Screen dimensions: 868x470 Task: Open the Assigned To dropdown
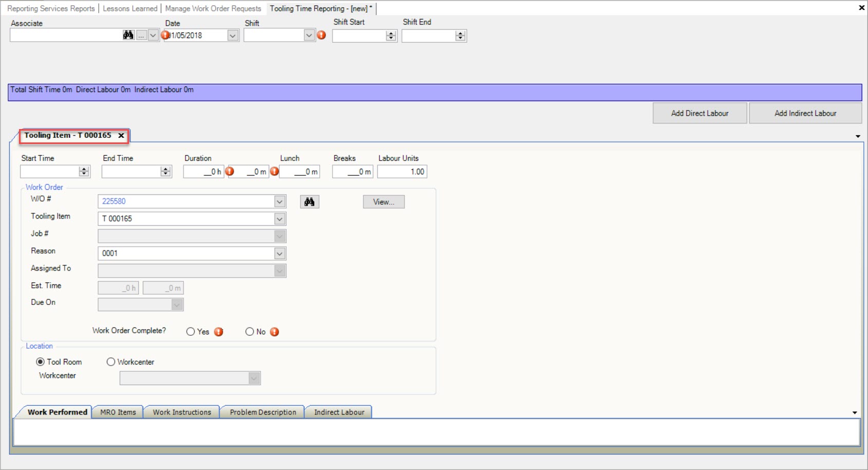click(x=280, y=270)
